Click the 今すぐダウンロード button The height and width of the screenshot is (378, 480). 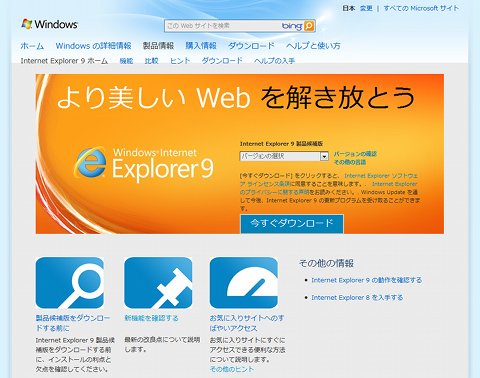292,223
